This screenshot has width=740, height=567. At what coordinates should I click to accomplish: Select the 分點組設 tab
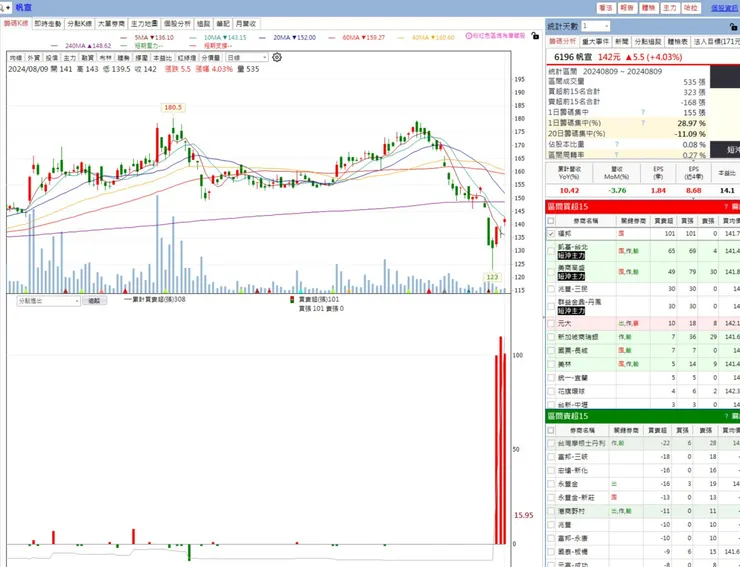(648, 42)
